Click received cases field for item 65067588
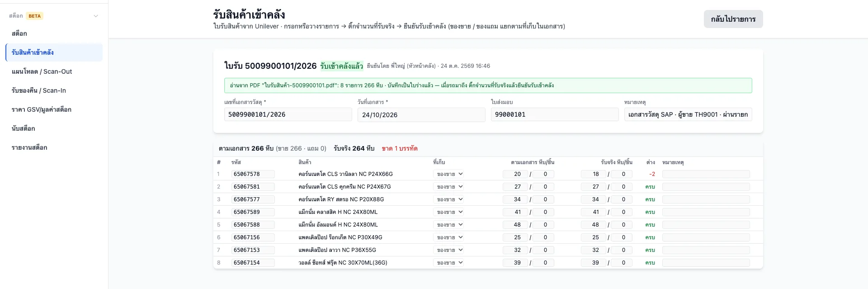This screenshot has width=868, height=289. pos(594,225)
